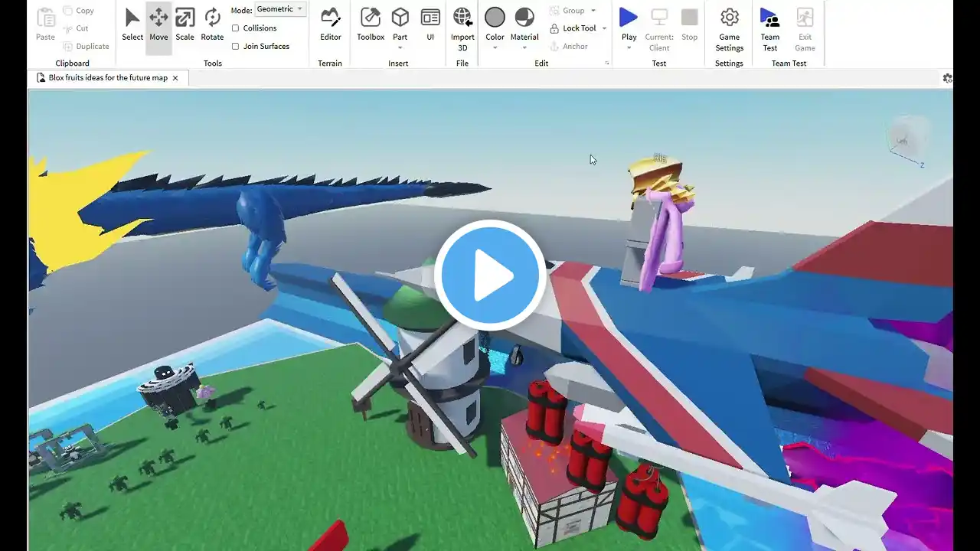Open the Terrain Editor
980x551 pixels.
pyautogui.click(x=331, y=24)
